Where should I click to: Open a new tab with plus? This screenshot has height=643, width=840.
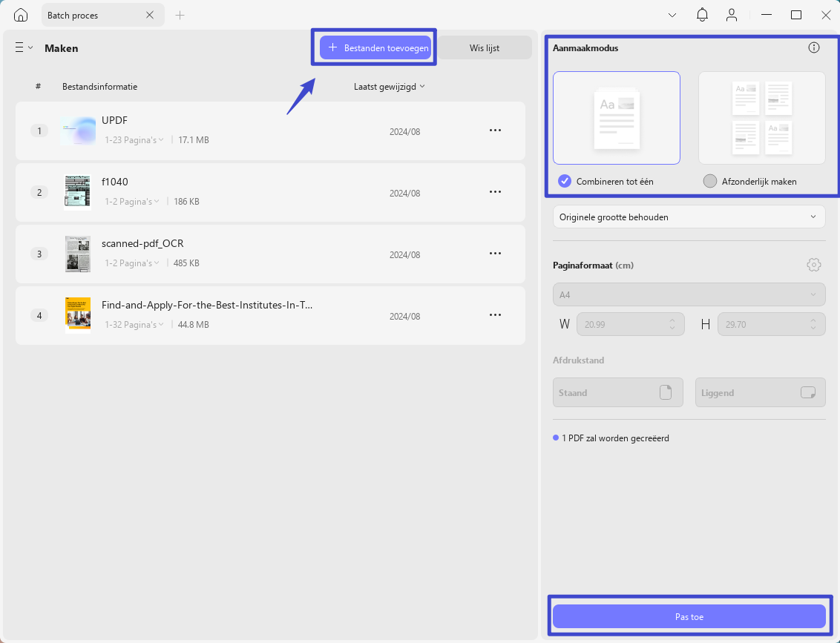pos(180,15)
